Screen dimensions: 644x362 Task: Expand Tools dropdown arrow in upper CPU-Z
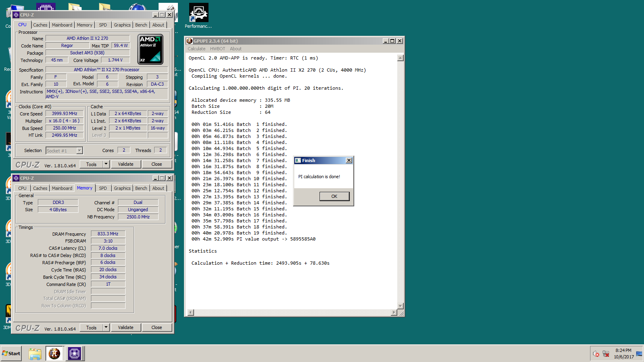point(106,164)
